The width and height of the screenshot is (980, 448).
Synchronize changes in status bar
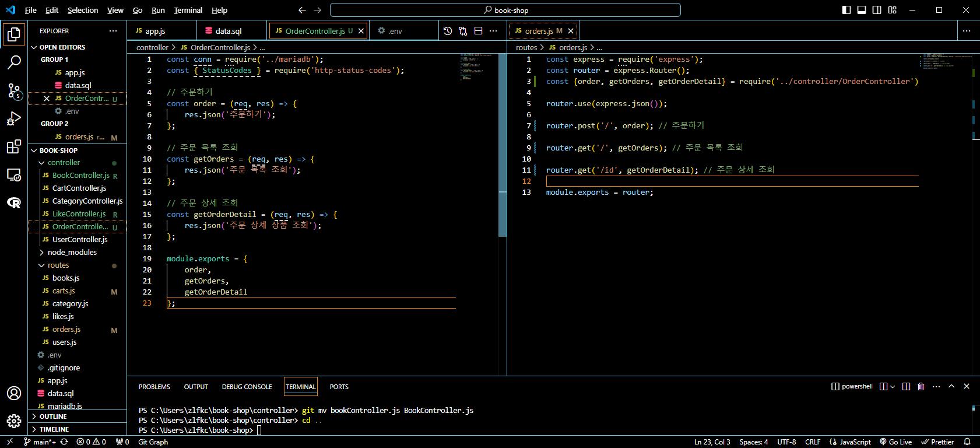[x=64, y=442]
